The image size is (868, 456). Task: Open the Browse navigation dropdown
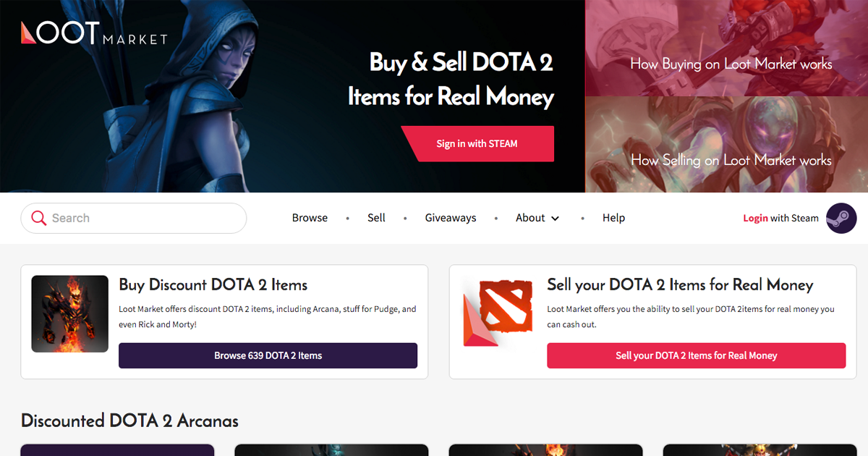(310, 218)
